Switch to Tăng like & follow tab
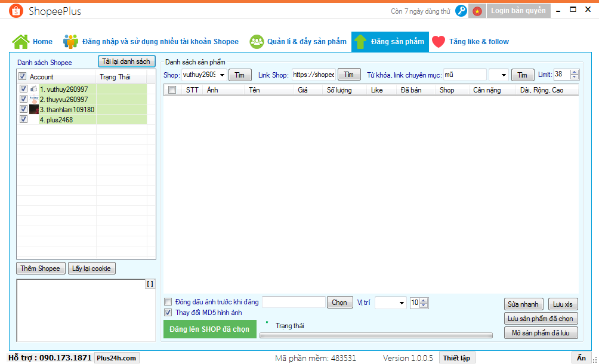 [478, 42]
